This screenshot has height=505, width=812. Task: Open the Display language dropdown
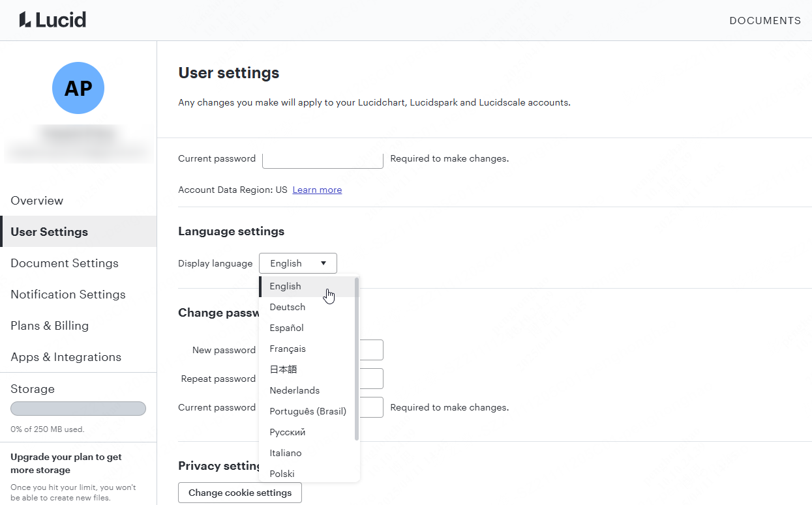297,263
